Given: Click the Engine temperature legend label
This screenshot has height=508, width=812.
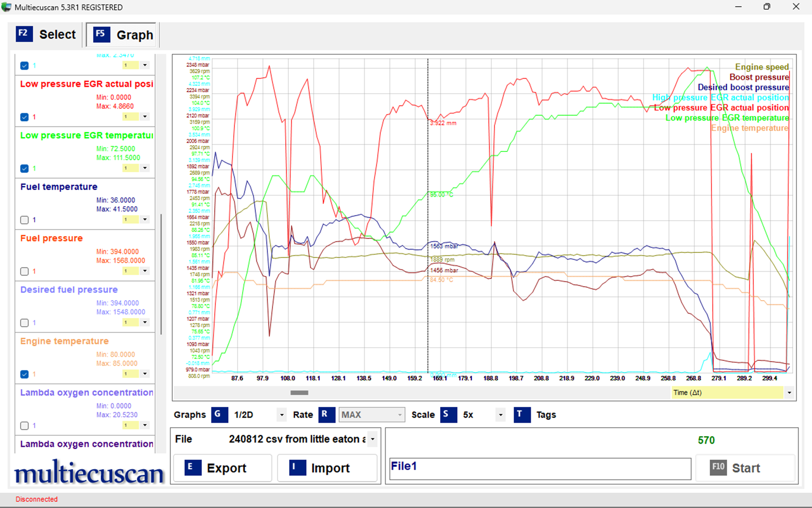Looking at the screenshot, I should tap(749, 128).
